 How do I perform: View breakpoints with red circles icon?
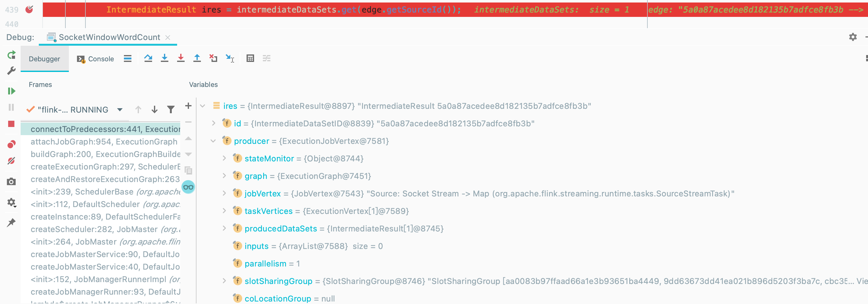(x=12, y=144)
